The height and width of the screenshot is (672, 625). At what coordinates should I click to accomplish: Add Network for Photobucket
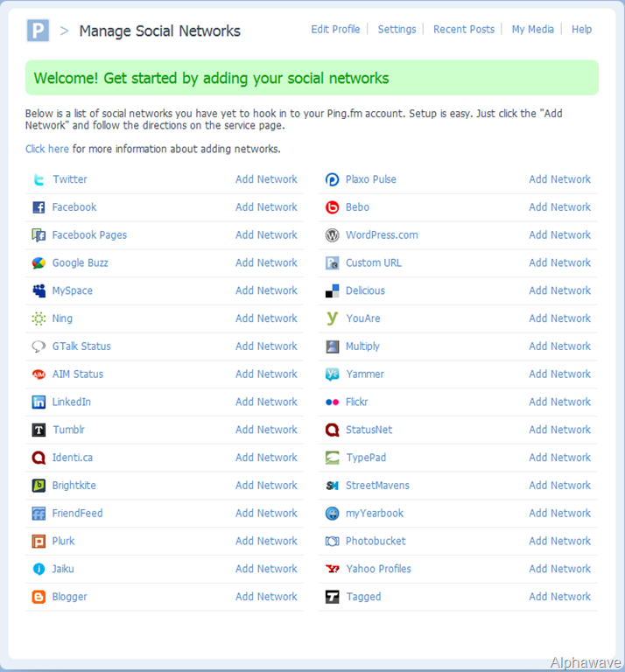click(x=560, y=542)
